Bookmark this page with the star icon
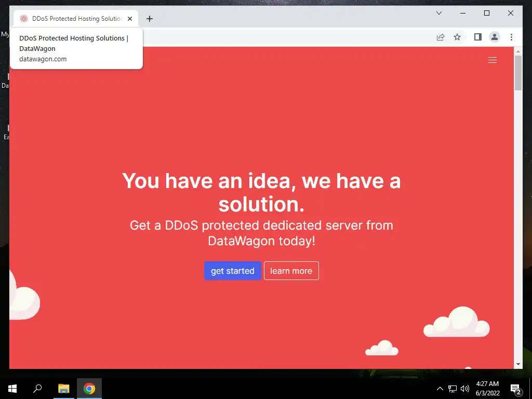Screen dimensions: 532x399 tap(457, 37)
